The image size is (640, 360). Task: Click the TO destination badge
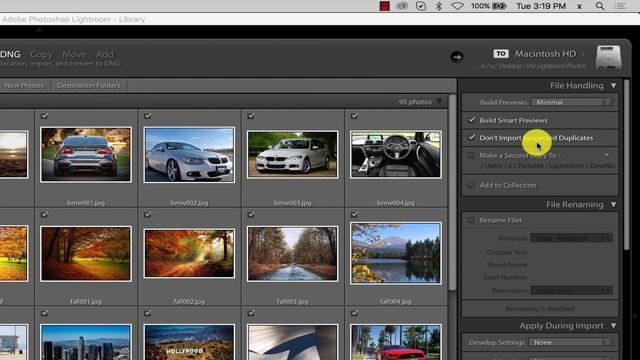point(500,53)
